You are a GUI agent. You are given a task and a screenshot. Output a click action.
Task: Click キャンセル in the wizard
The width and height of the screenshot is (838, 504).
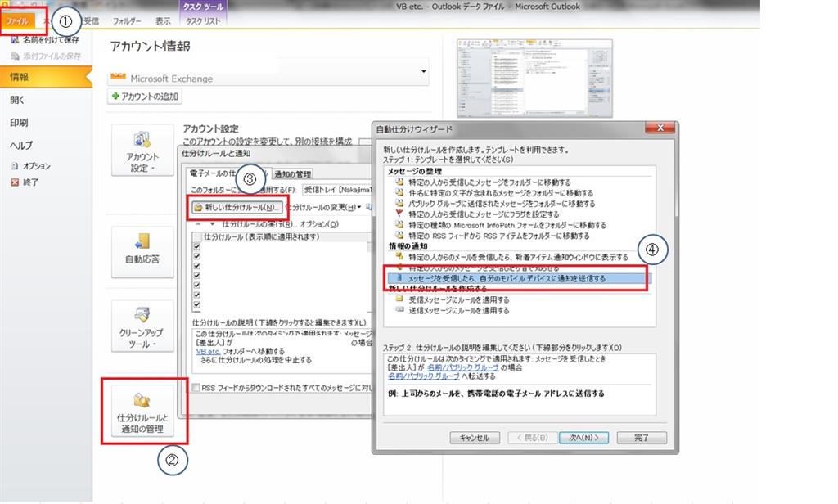point(475,438)
